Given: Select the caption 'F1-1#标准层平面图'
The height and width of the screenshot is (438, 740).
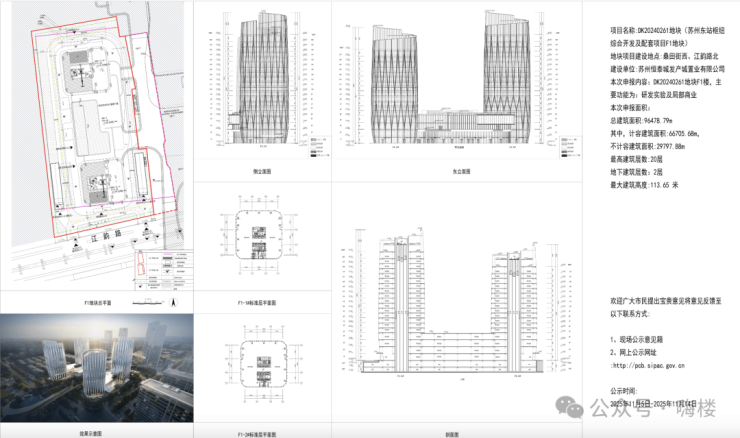Looking at the screenshot, I should tap(257, 303).
